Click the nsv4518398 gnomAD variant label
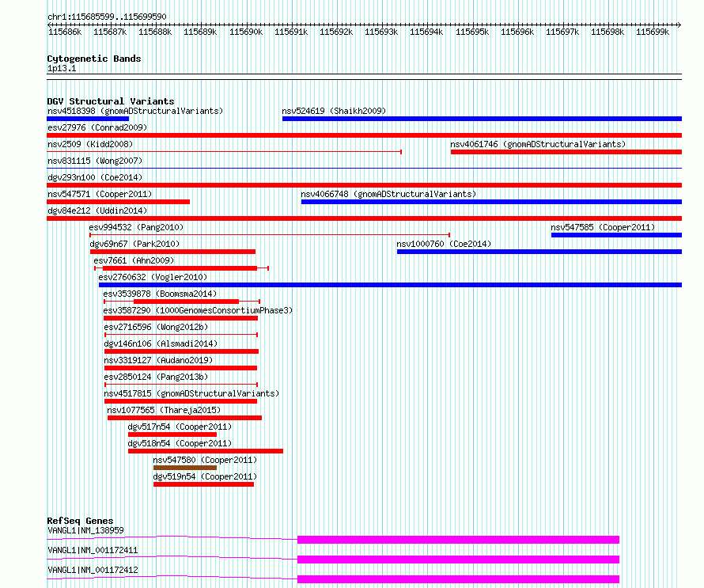Screen dimensions: 704x588 click(135, 111)
